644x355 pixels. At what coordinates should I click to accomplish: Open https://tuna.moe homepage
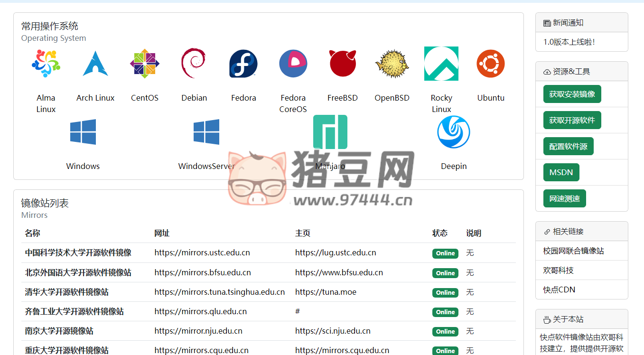click(326, 292)
